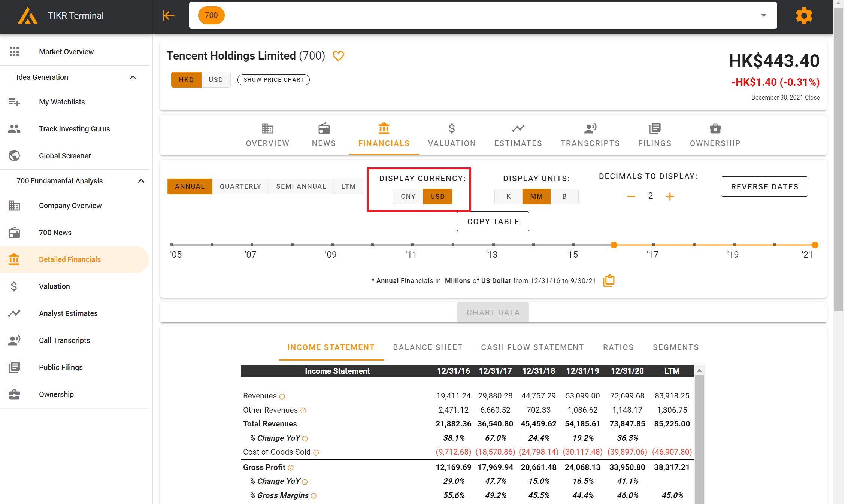Open the TRANSCRIPTS tab
The width and height of the screenshot is (845, 504).
click(590, 135)
